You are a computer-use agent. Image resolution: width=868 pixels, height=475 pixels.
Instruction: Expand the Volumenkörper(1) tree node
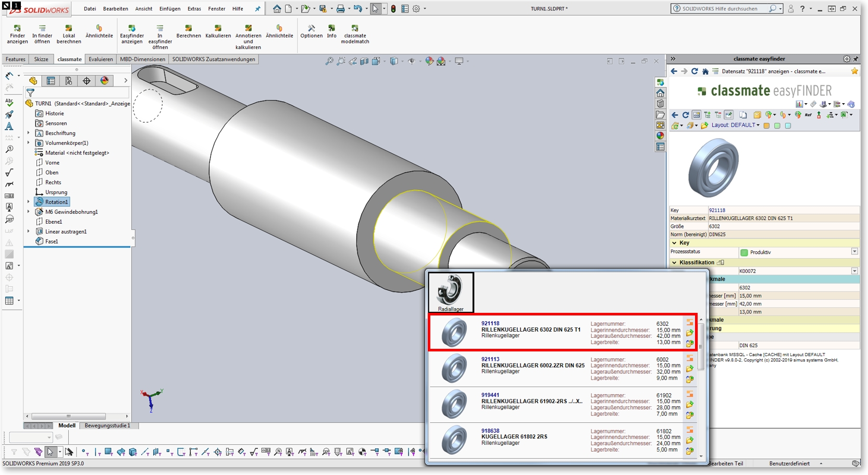point(29,143)
